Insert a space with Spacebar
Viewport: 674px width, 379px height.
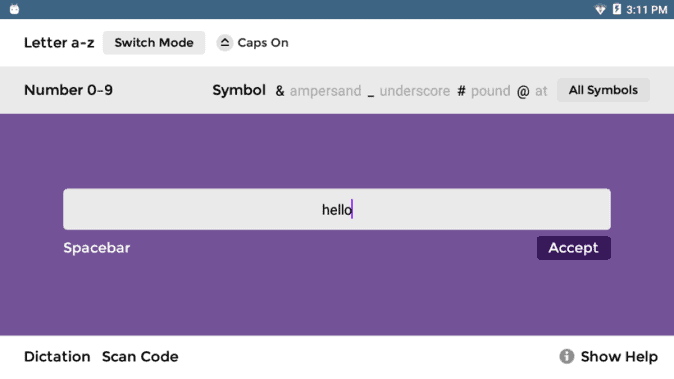(97, 248)
